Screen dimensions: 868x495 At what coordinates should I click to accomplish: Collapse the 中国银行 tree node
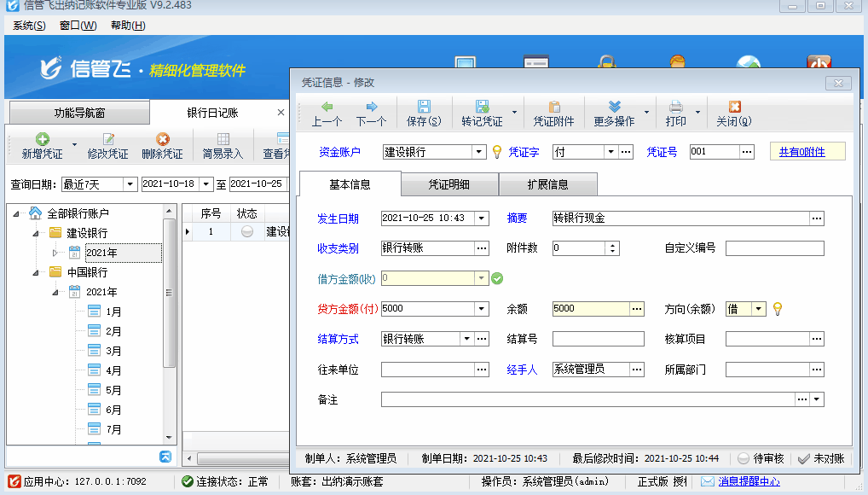[38, 272]
